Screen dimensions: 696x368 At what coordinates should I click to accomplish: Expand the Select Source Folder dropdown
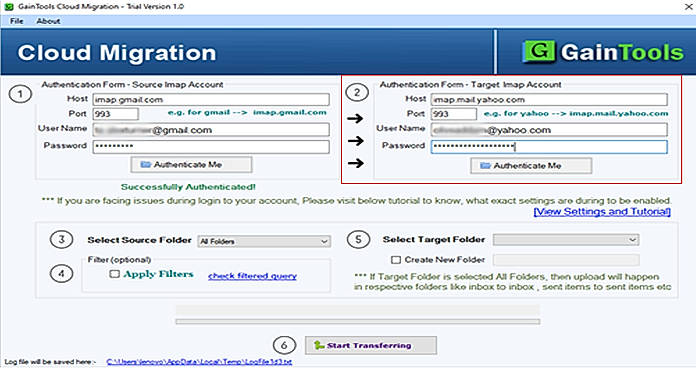point(264,241)
